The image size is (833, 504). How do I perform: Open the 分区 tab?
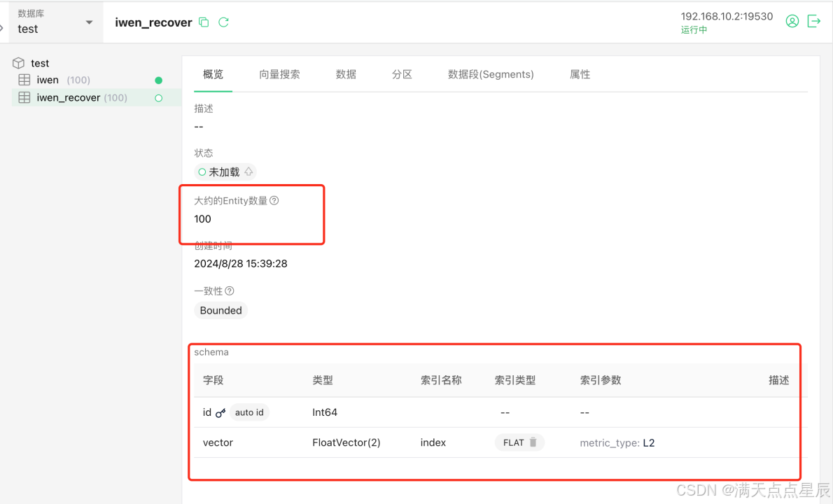click(x=402, y=74)
